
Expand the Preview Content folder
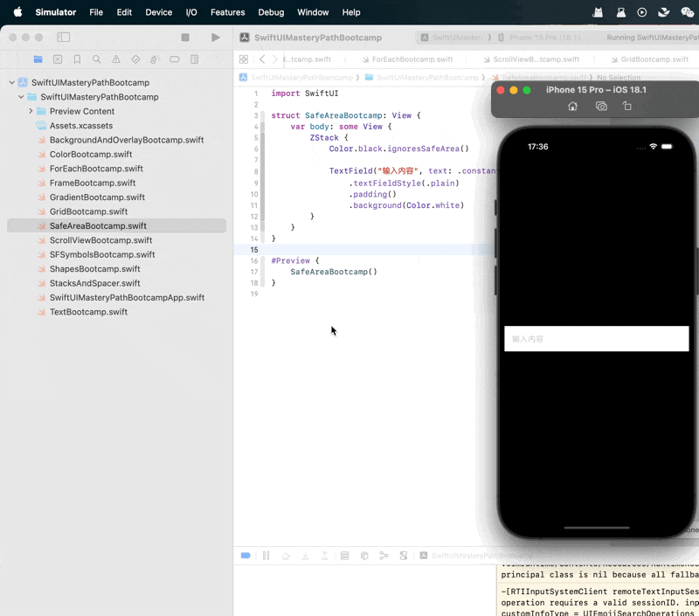pos(31,112)
